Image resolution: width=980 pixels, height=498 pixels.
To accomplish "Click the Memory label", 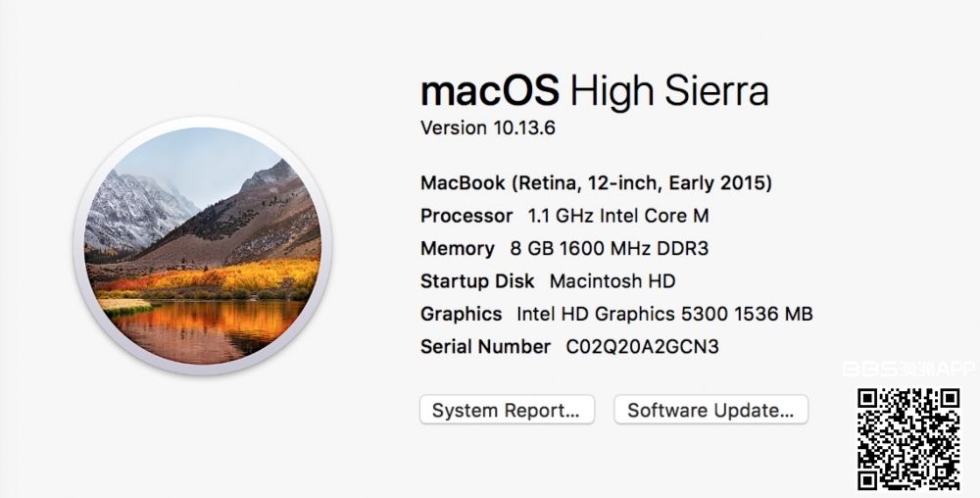I will [x=457, y=249].
